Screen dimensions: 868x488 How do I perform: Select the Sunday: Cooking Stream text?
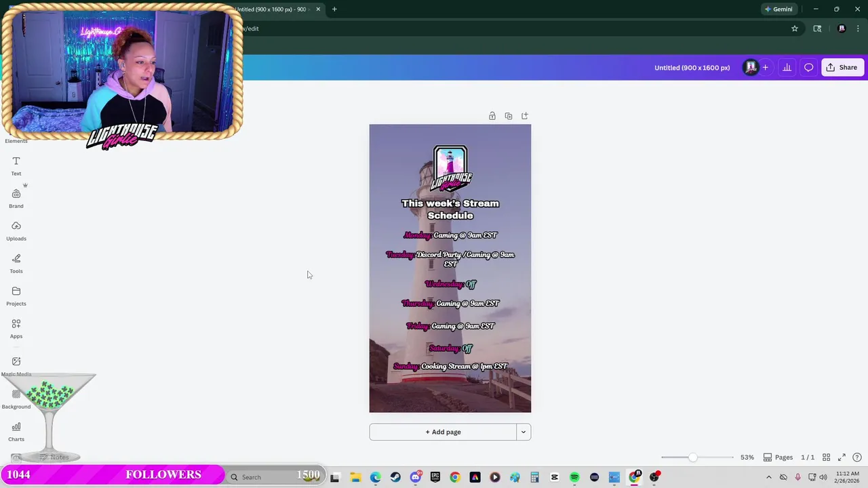[x=450, y=367]
